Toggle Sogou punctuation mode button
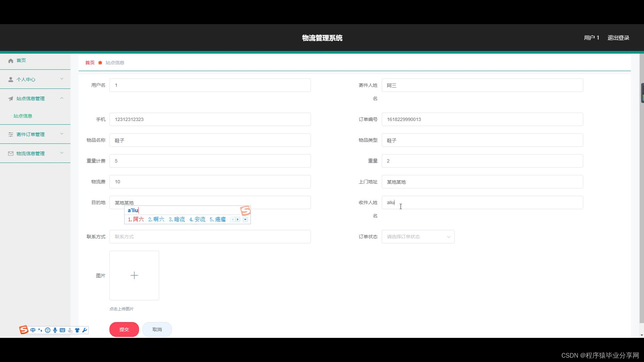Viewport: 644px width, 362px height. [40, 330]
